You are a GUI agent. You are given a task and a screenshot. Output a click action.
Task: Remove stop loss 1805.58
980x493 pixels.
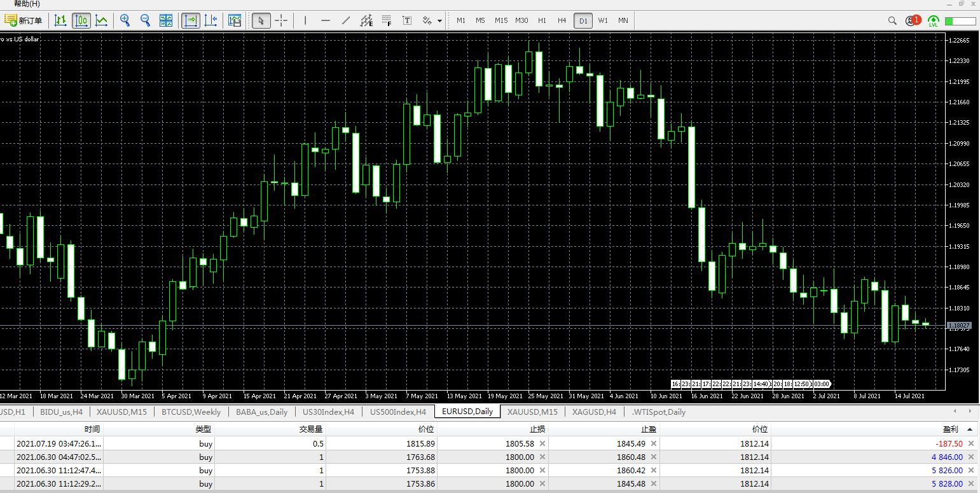point(542,443)
